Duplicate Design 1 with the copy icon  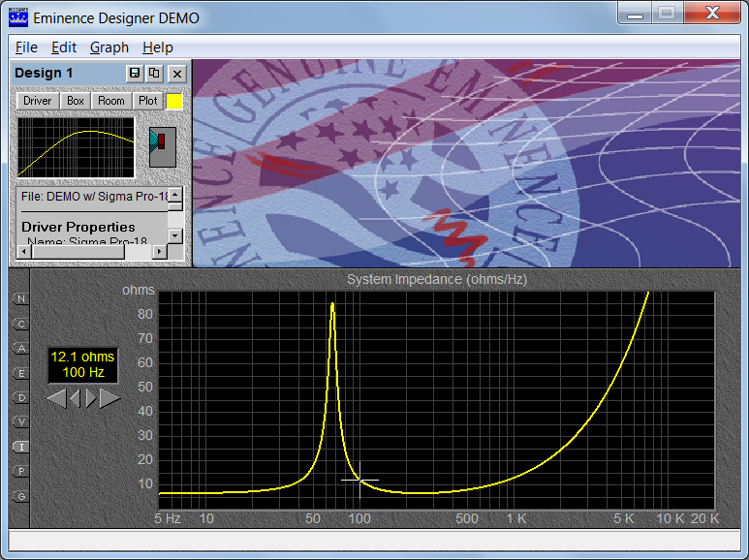coord(154,73)
